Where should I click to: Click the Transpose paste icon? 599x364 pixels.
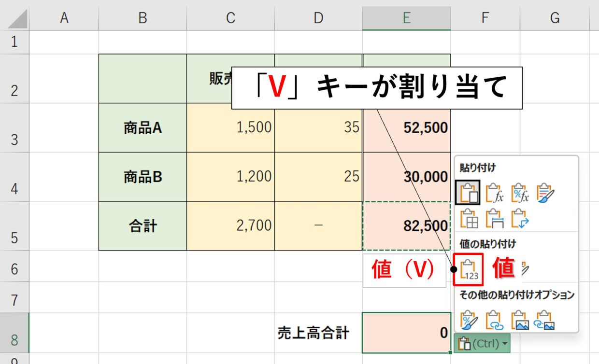tap(520, 218)
